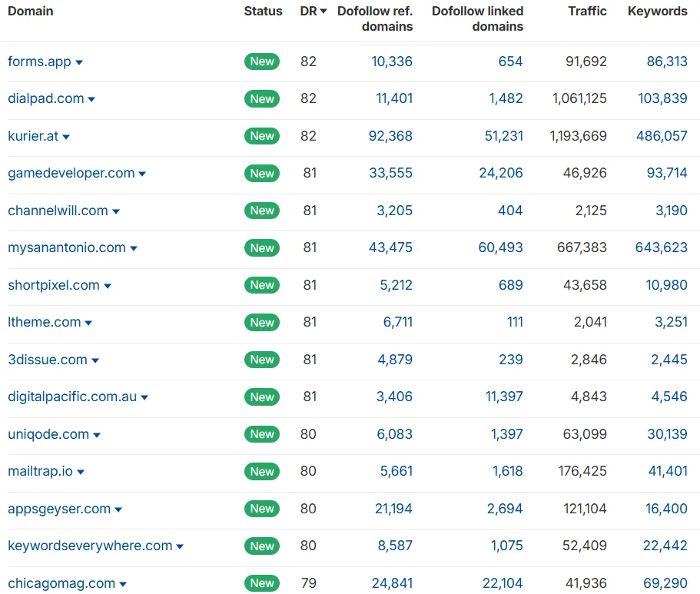
Task: Sort the table by DR column
Action: pos(314,12)
